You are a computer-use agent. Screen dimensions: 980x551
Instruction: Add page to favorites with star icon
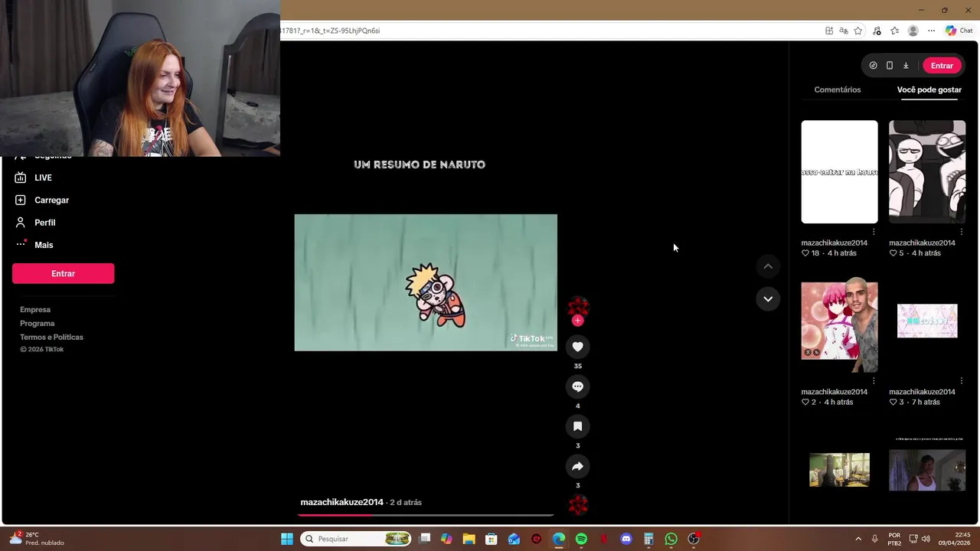tap(858, 31)
